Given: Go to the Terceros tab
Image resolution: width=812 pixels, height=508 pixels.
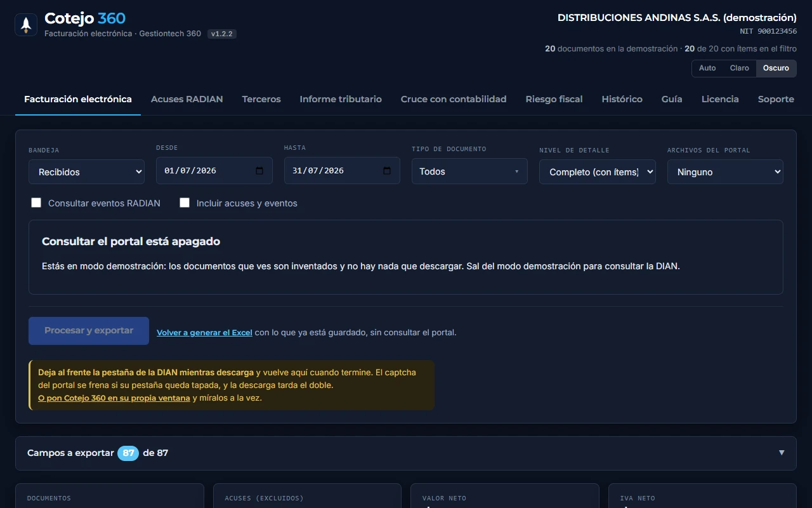Looking at the screenshot, I should click(261, 99).
